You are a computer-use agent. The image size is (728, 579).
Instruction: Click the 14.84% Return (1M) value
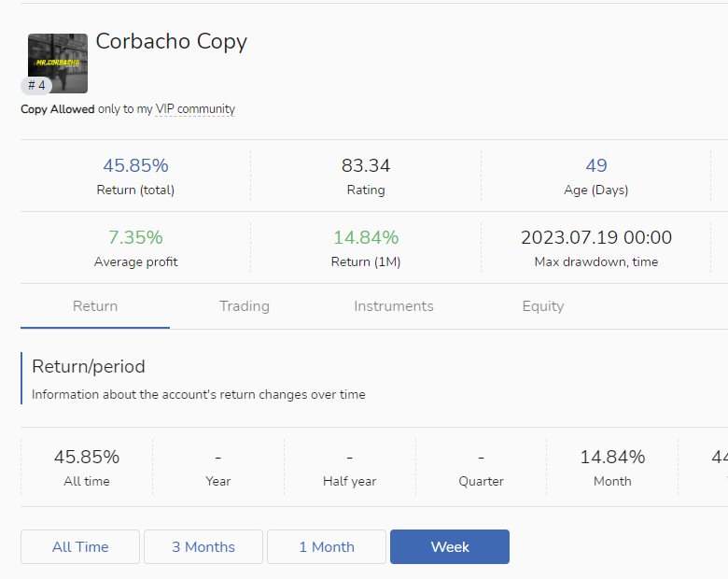coord(366,238)
